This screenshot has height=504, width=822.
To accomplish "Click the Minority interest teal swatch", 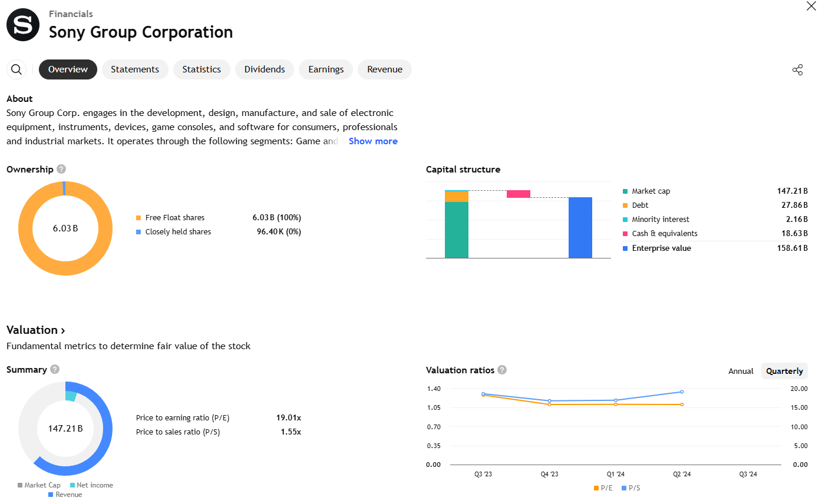I will coord(625,220).
